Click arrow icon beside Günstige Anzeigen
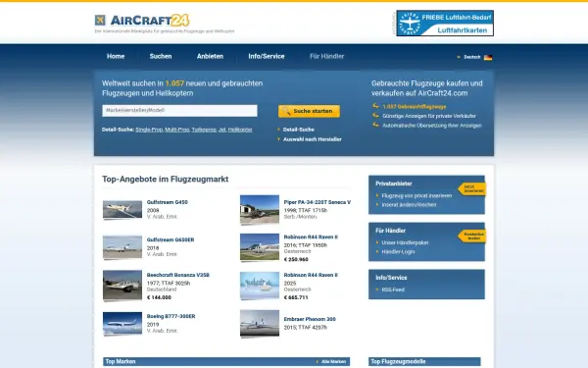Screen dimensions: 588x368 [x=375, y=115]
